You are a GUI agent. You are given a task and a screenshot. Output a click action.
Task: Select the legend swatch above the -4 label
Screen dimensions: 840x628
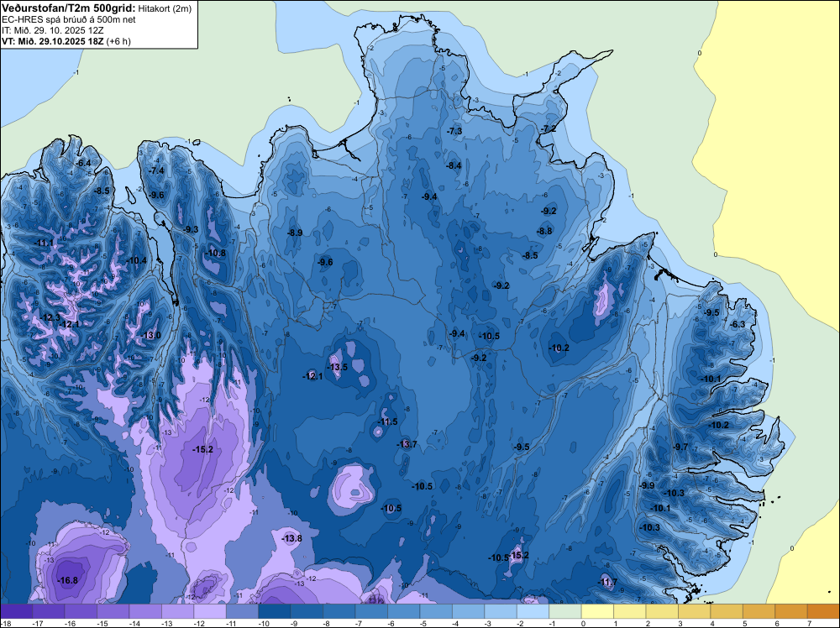coord(468,611)
